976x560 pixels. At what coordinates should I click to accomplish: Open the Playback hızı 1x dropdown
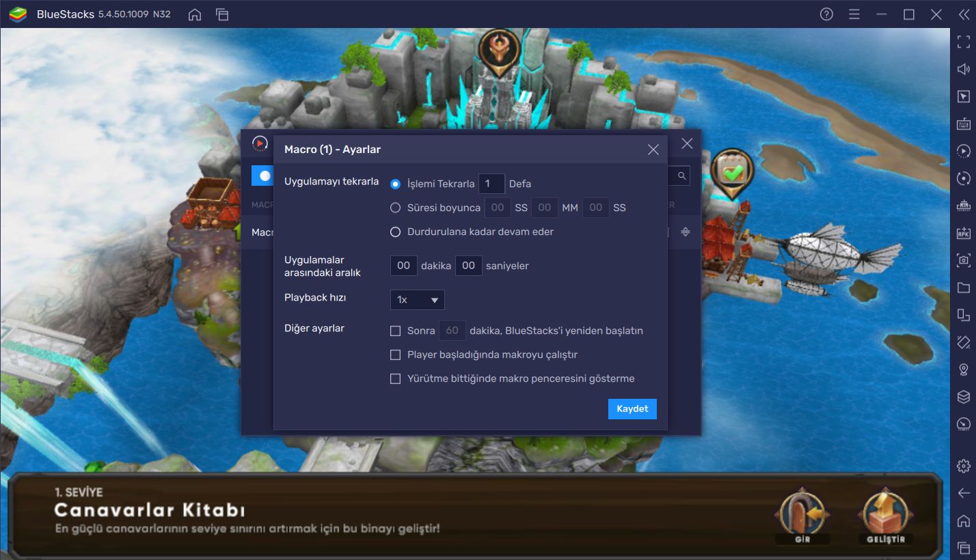pos(418,300)
